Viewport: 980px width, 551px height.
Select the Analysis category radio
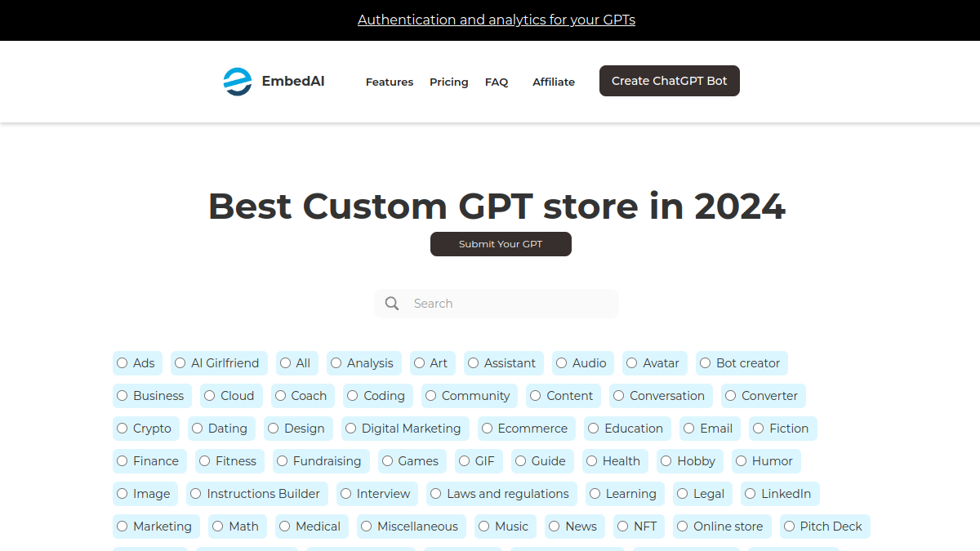pyautogui.click(x=336, y=363)
